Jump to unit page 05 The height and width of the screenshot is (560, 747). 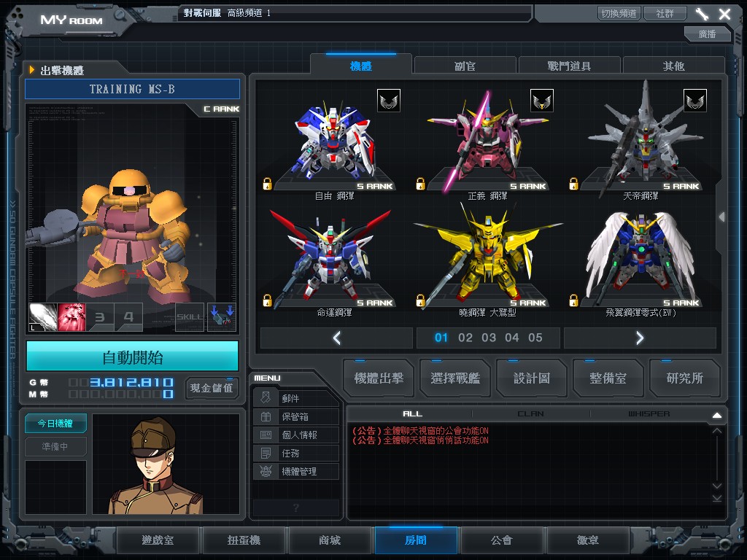(535, 338)
